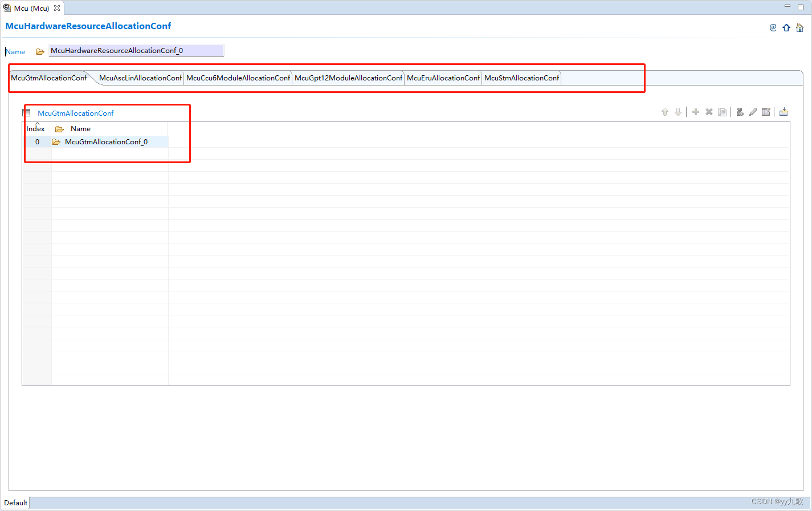Click the table-with-pencil icon
The height and width of the screenshot is (511, 812).
coord(766,112)
